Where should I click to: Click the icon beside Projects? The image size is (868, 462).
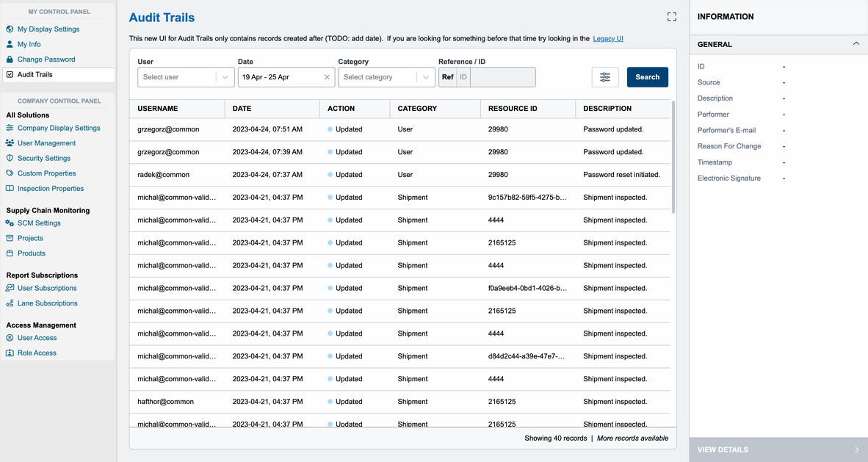(10, 238)
